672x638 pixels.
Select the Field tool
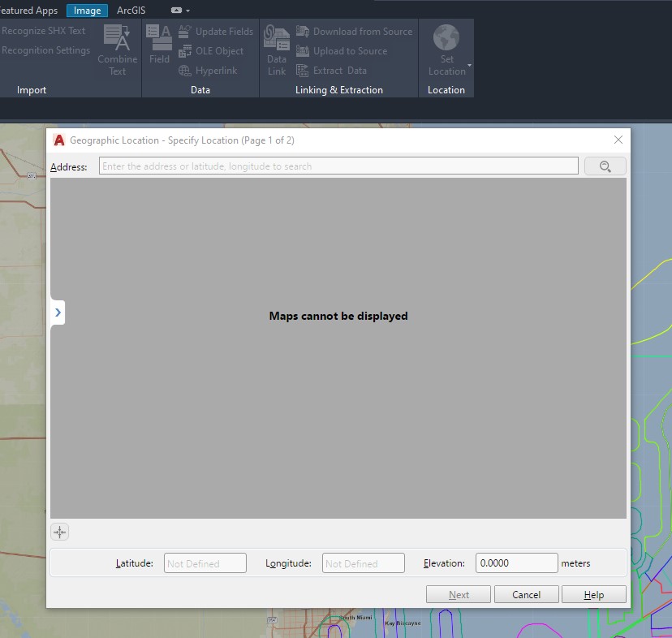[159, 45]
